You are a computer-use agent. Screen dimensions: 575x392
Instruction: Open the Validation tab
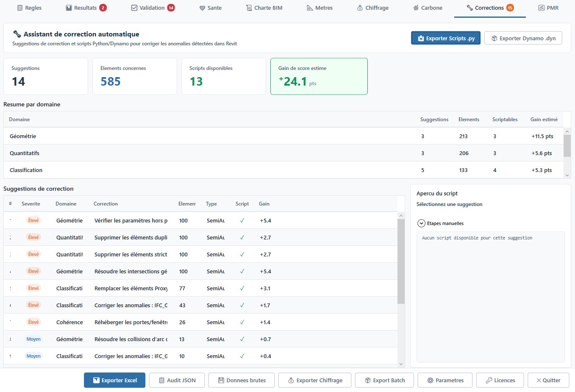[x=153, y=8]
